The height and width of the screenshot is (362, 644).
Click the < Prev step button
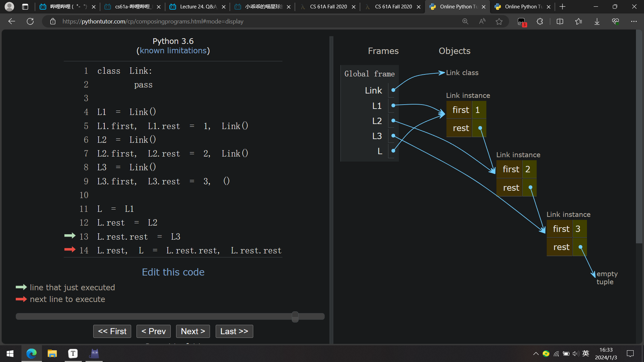[154, 331]
